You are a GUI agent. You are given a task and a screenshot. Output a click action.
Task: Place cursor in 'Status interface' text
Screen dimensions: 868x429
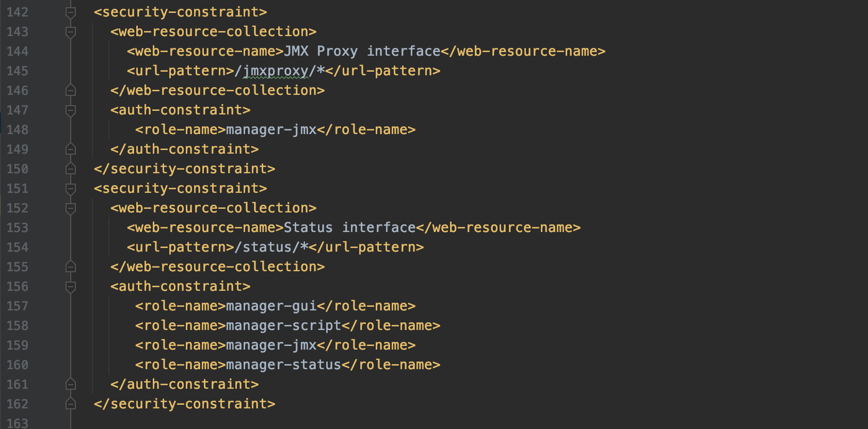(350, 227)
